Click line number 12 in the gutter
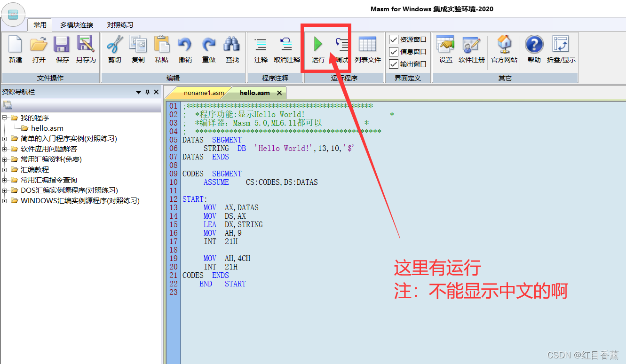Viewport: 626px width, 364px height. [x=174, y=199]
